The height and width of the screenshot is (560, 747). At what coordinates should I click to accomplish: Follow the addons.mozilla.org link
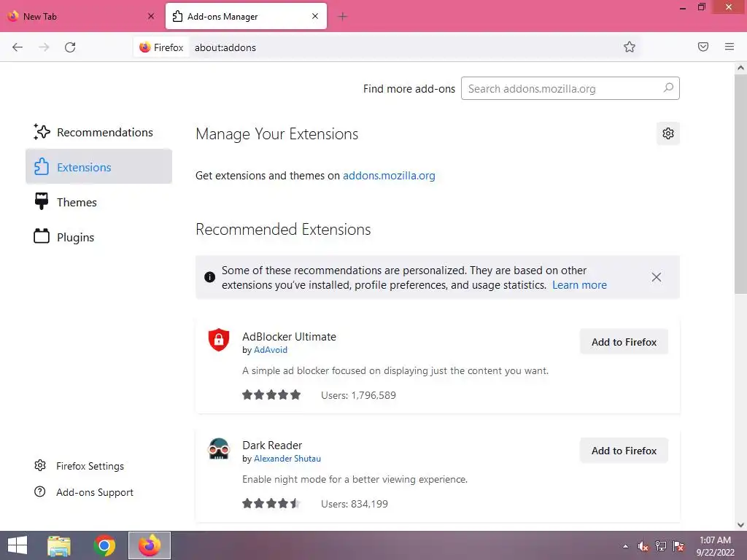pos(389,175)
